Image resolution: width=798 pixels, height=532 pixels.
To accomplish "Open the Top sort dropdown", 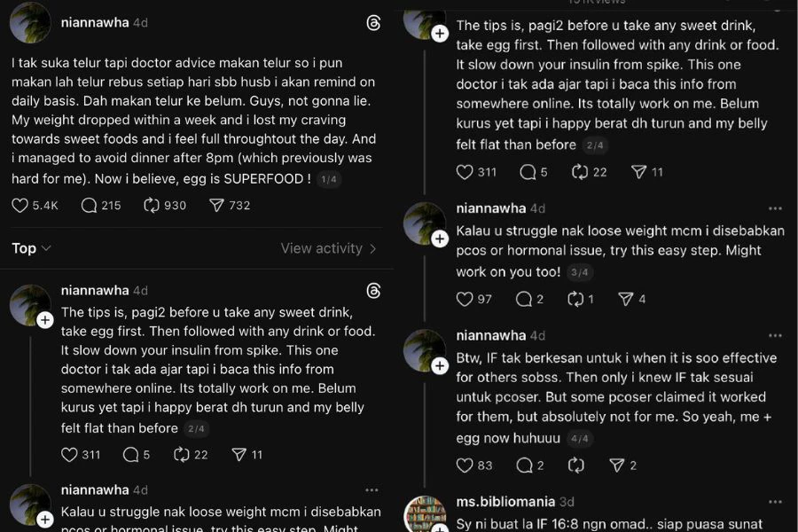I will pos(31,249).
